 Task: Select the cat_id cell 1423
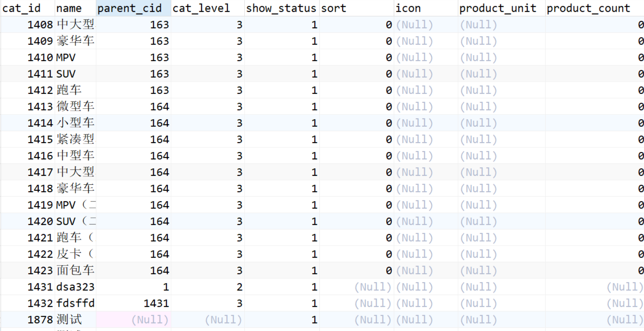pyautogui.click(x=40, y=270)
